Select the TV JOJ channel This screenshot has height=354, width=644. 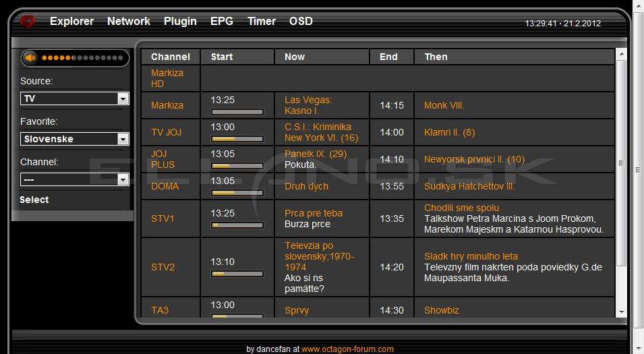[x=166, y=132]
